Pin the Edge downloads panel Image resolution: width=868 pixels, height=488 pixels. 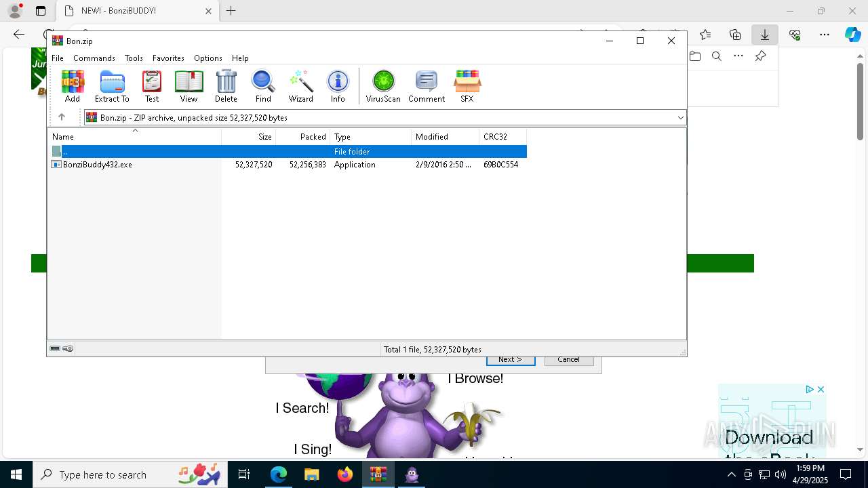pos(760,56)
